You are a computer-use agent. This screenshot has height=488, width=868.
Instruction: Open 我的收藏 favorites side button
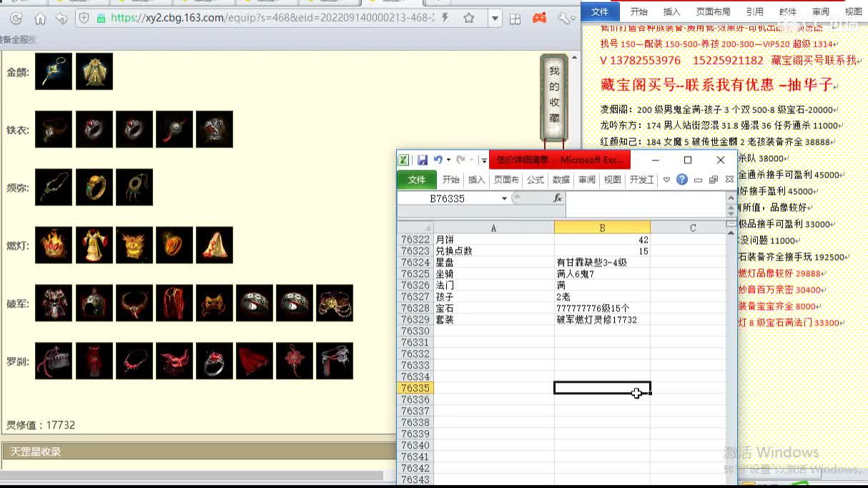click(554, 97)
